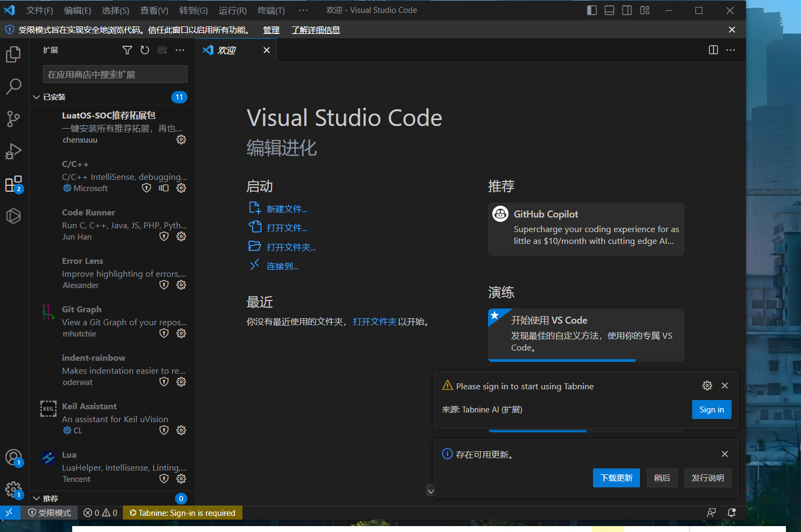Open the 终端(T) menu
This screenshot has width=801, height=532.
(271, 10)
